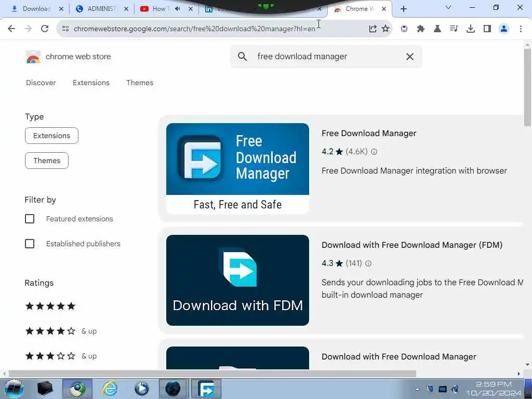
Task: Show hidden system tray icons arrow
Action: (x=417, y=389)
